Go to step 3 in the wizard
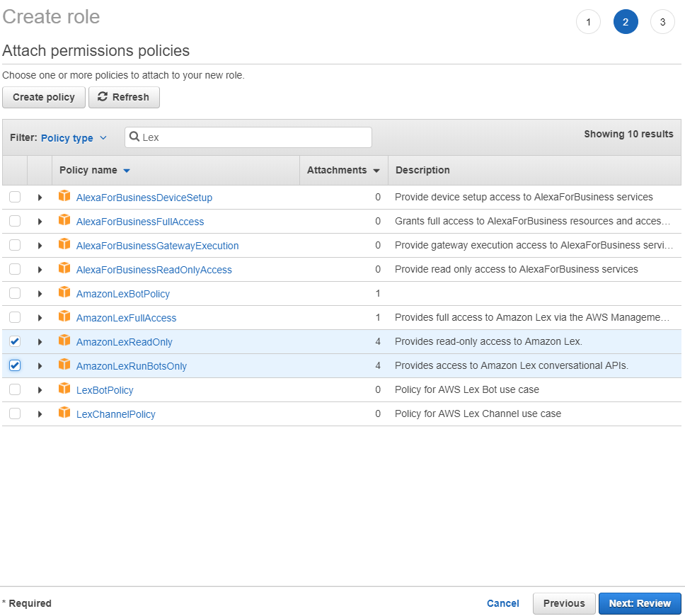This screenshot has width=685, height=616. click(662, 21)
